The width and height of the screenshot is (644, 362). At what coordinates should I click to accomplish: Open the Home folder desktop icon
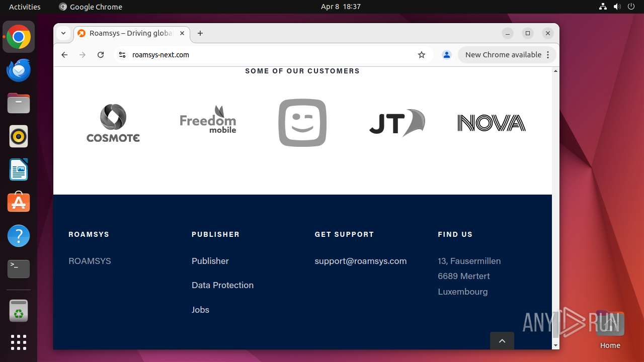(610, 330)
